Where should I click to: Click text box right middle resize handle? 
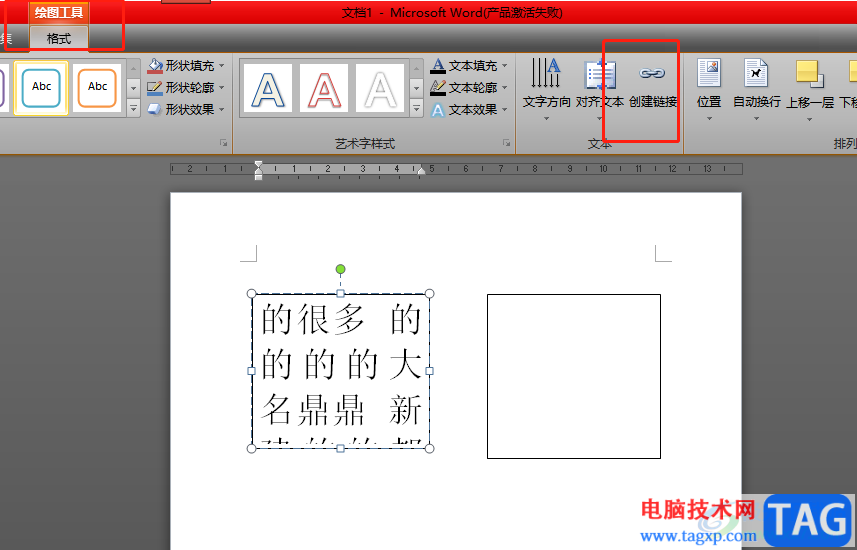[x=430, y=371]
